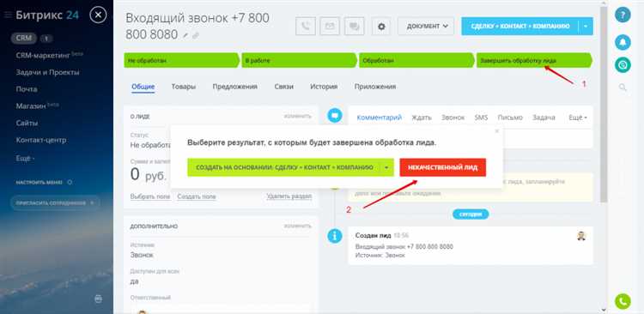
Task: Set the lead stage to Обработан
Action: (x=416, y=60)
